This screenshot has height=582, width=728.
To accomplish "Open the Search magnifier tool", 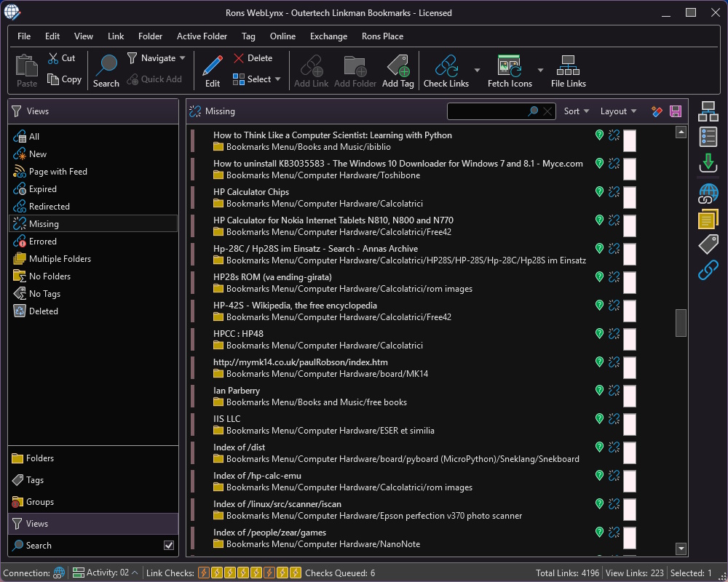I will 106,71.
